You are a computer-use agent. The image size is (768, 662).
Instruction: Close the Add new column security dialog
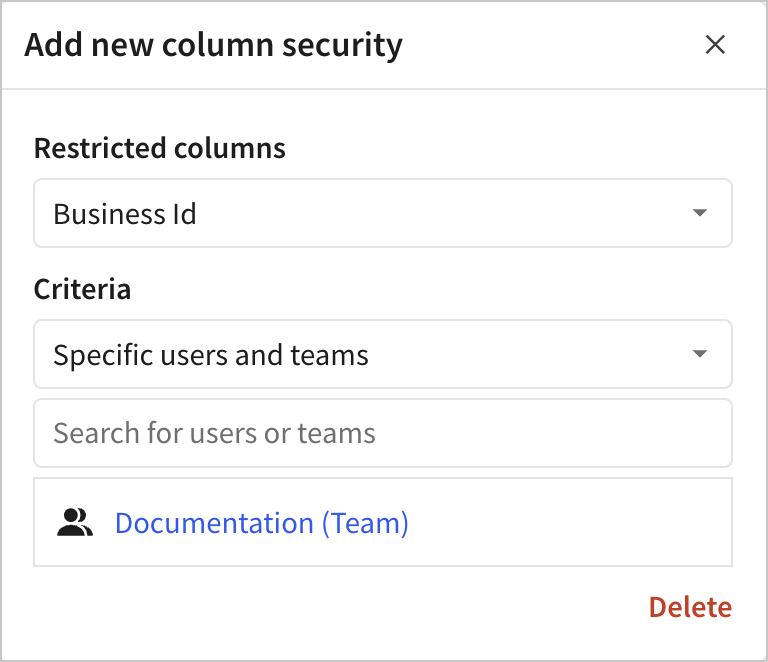pos(715,45)
